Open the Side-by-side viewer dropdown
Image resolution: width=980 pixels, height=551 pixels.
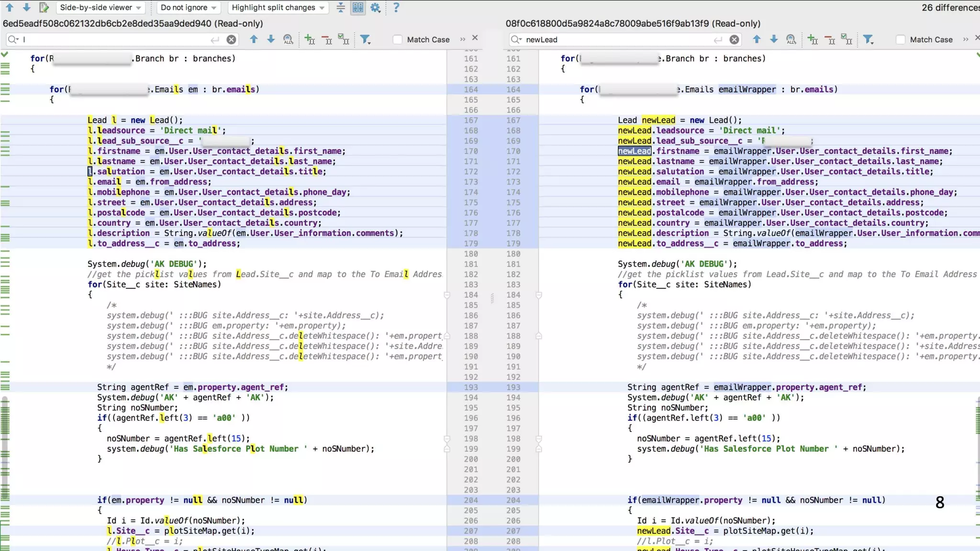(100, 7)
